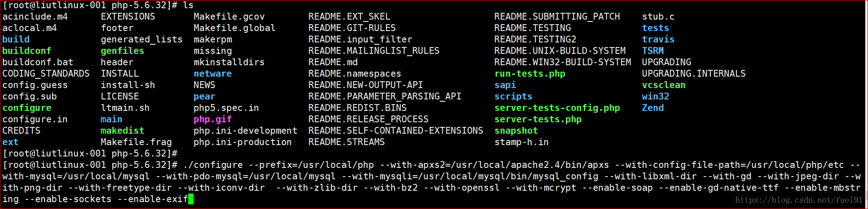
Task: Select README.MAILINGLIST_RULES entry
Action: pyautogui.click(x=374, y=51)
